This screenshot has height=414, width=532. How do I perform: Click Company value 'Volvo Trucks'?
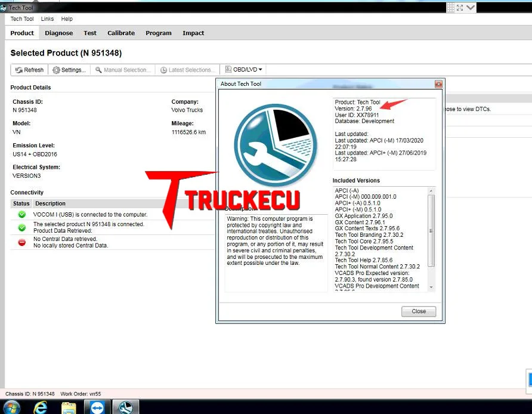tap(187, 110)
